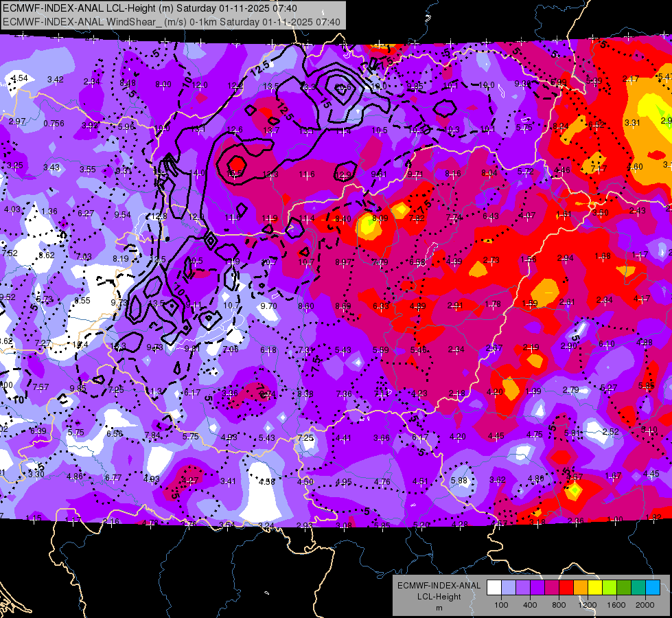Image resolution: width=672 pixels, height=618 pixels.
Task: Click the grid value '3.42' on the map
Action: tap(56, 80)
